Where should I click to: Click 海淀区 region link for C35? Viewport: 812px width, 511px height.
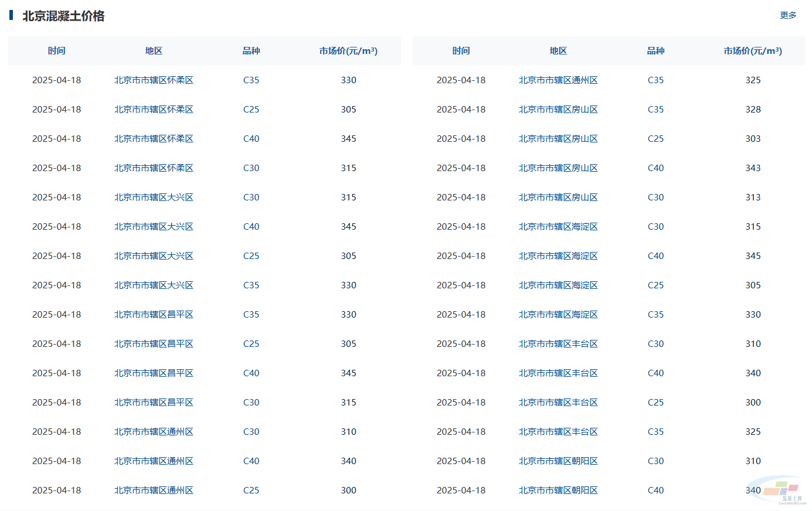(x=558, y=315)
